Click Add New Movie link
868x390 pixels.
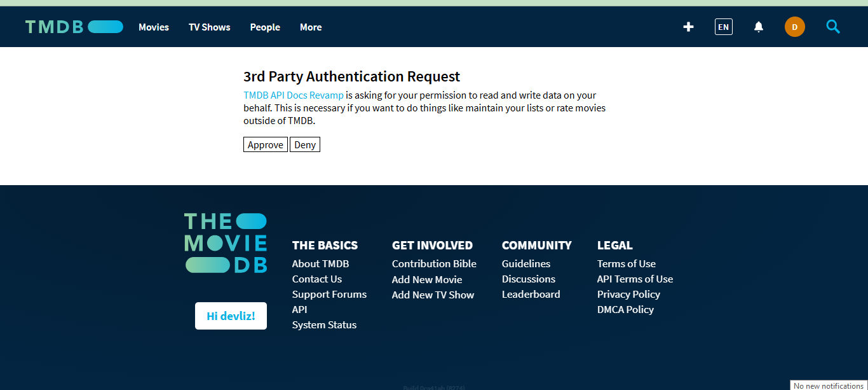click(x=427, y=279)
